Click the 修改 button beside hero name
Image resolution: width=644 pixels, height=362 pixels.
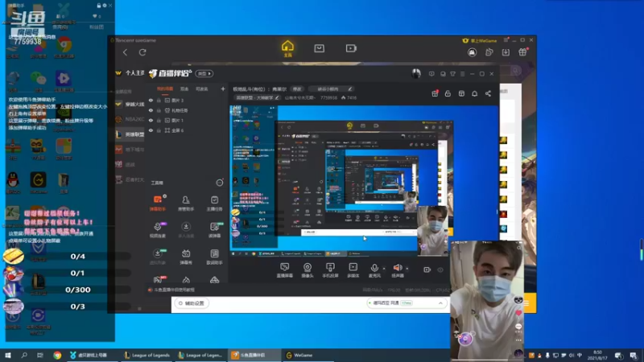click(297, 88)
